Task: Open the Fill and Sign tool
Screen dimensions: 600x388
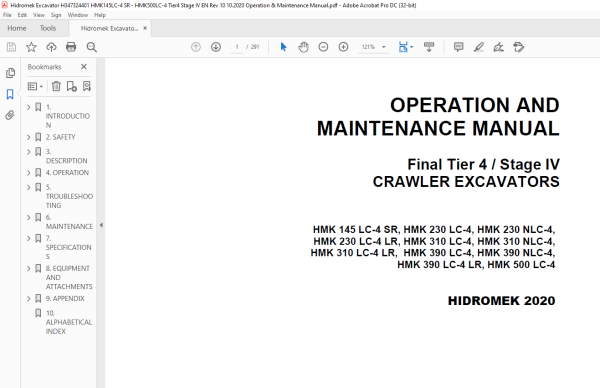Action: click(x=499, y=47)
